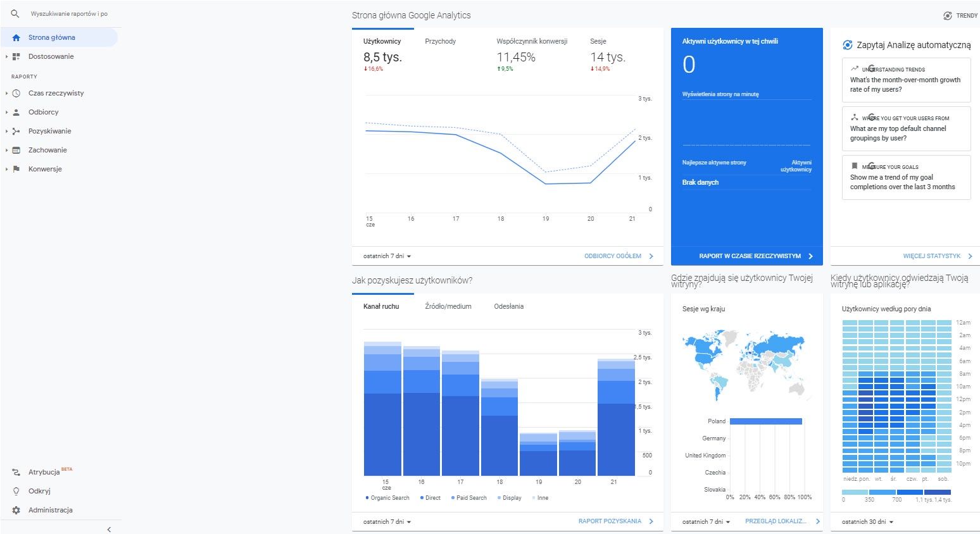The height and width of the screenshot is (534, 980).
Task: Click the '8,5 tys.' users value
Action: (382, 57)
